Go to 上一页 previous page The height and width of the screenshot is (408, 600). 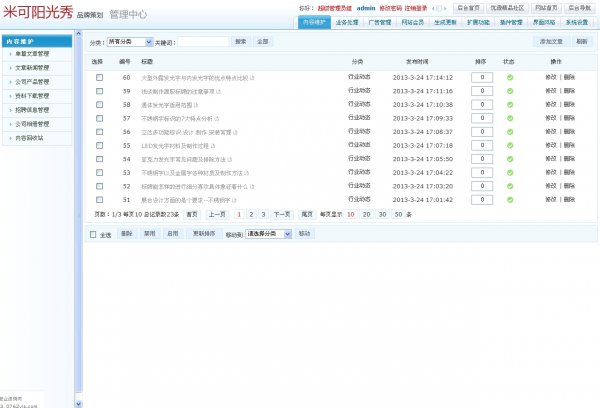(217, 215)
